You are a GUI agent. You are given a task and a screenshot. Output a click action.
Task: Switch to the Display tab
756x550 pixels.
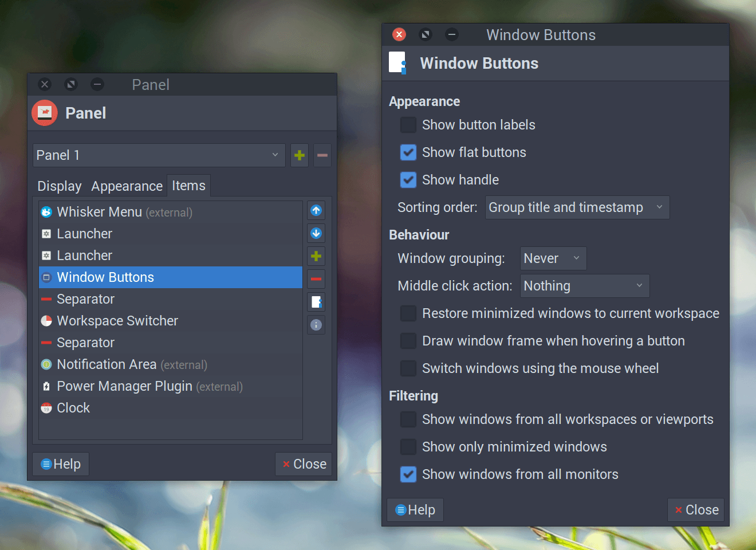point(60,186)
